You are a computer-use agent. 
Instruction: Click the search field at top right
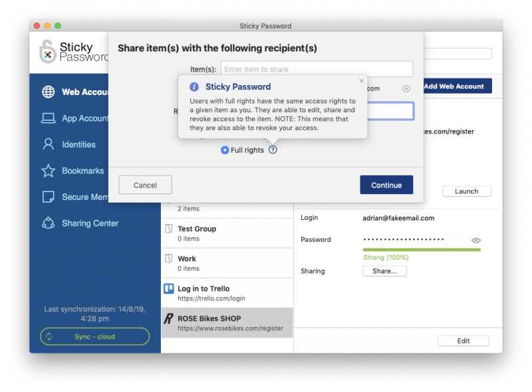pyautogui.click(x=458, y=54)
